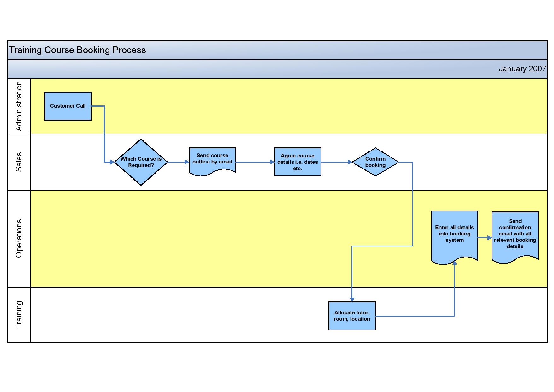Select the 'Which Course is Required?' decision diamond
This screenshot has width=554, height=392.
coord(141,162)
